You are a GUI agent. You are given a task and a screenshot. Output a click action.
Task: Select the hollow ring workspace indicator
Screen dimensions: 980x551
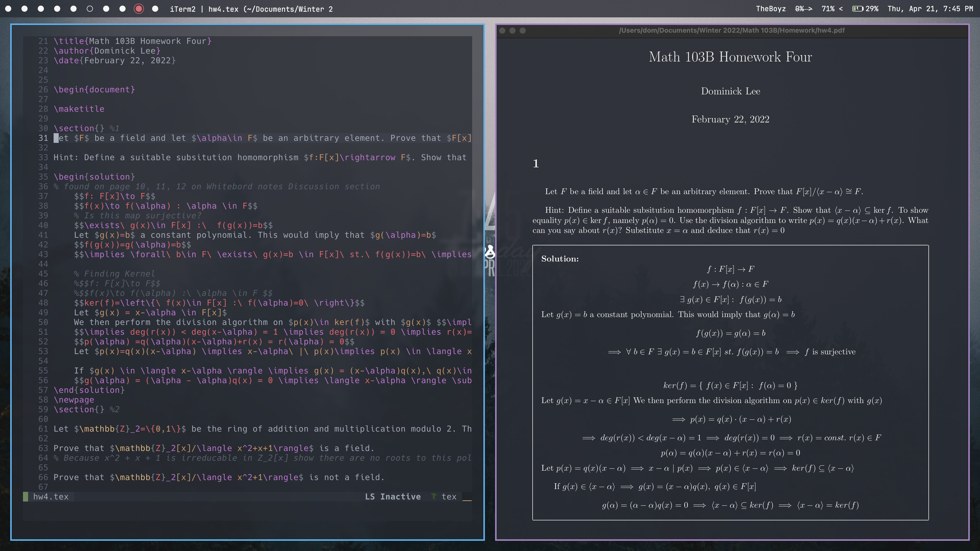(90, 9)
